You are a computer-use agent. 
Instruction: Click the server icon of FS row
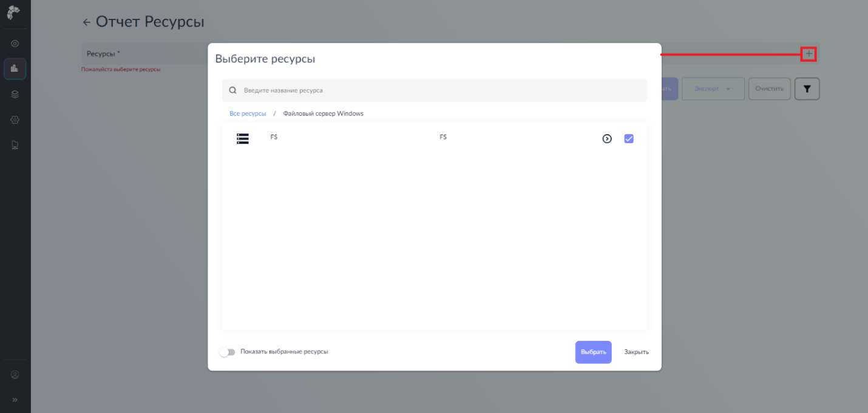pos(243,139)
